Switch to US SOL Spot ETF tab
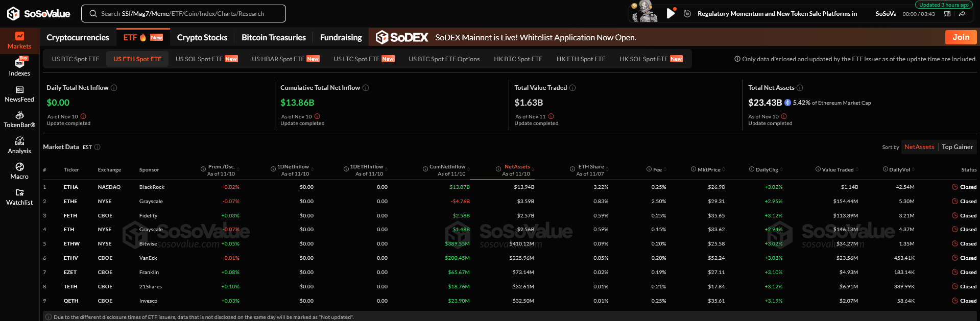 click(x=206, y=59)
